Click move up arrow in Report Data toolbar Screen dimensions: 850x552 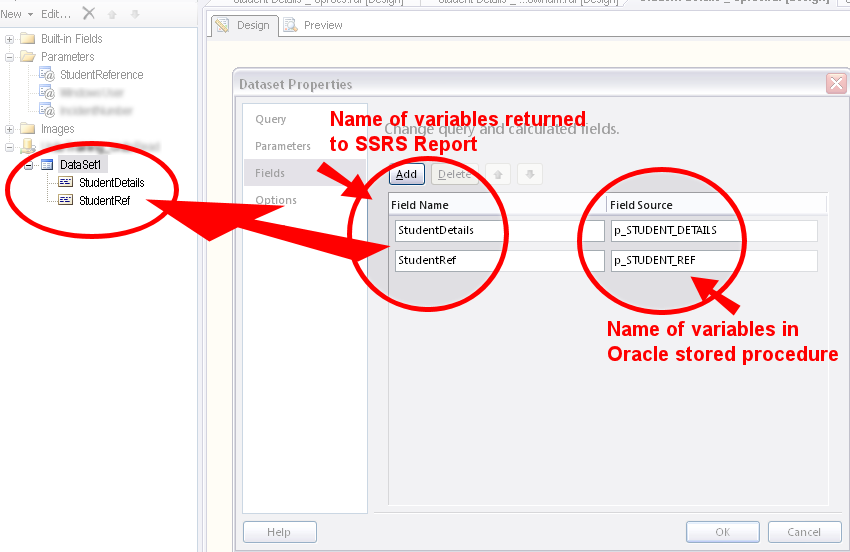click(x=112, y=14)
